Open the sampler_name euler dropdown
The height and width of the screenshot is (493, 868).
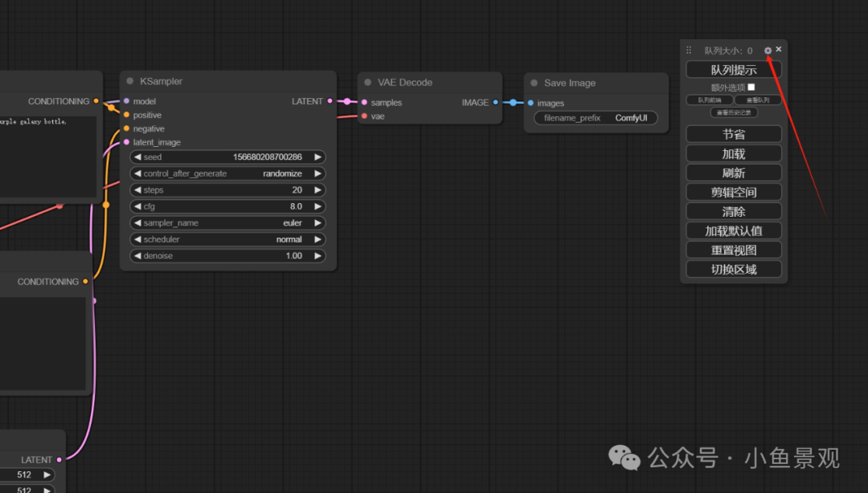click(x=227, y=223)
